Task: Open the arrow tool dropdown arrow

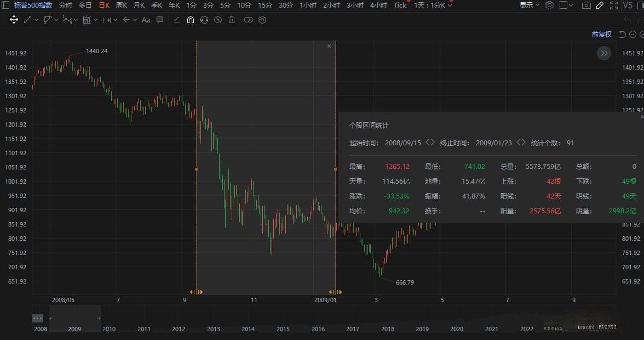Action: pyautogui.click(x=135, y=20)
